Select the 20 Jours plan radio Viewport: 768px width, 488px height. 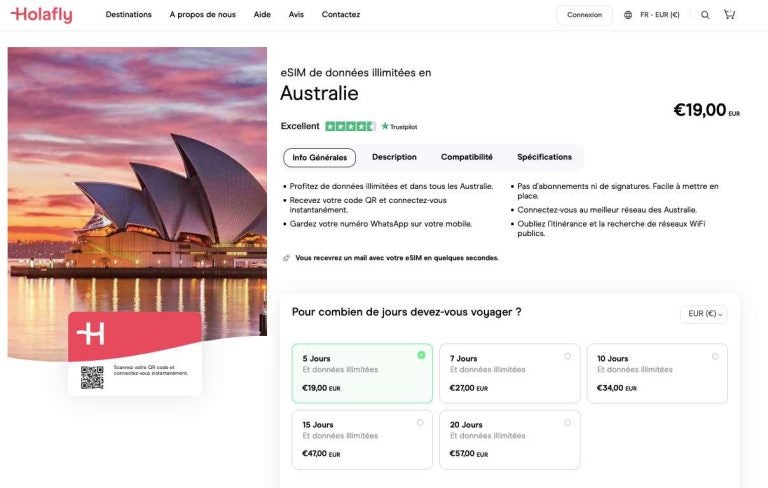pos(567,422)
